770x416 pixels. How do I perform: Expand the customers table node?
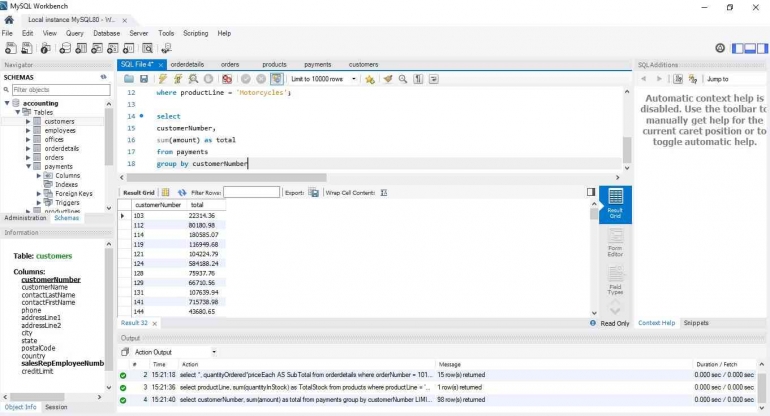point(28,121)
